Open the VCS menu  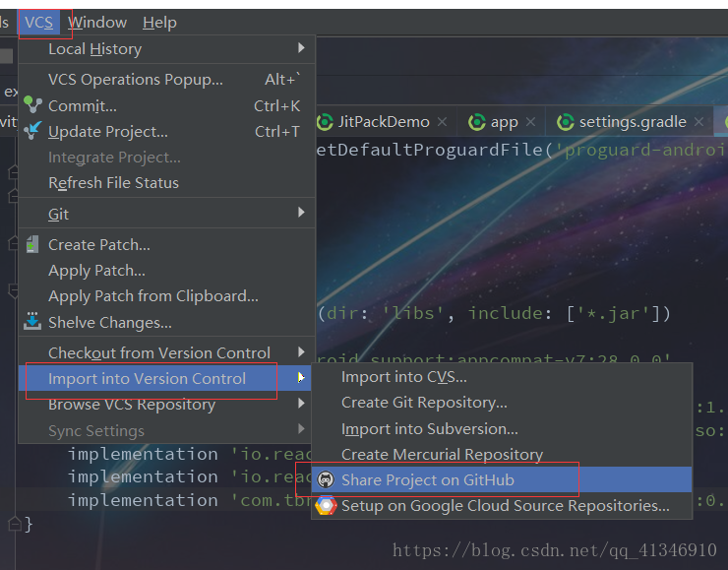[x=39, y=23]
